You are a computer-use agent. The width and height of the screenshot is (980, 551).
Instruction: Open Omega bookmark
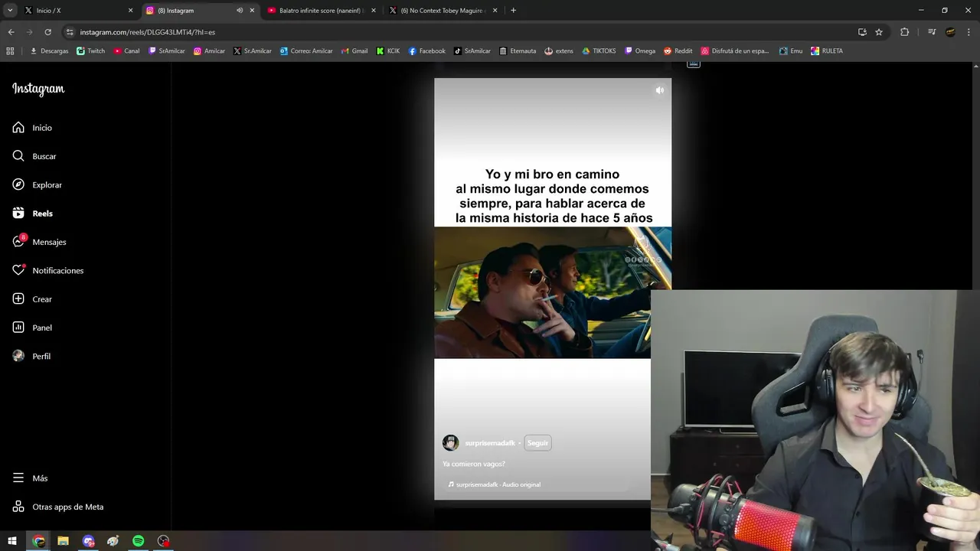click(640, 51)
